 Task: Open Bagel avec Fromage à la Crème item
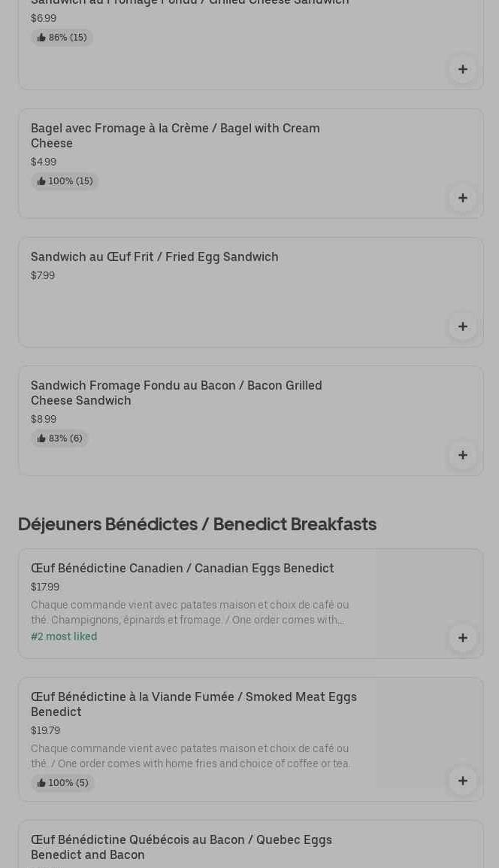click(175, 135)
